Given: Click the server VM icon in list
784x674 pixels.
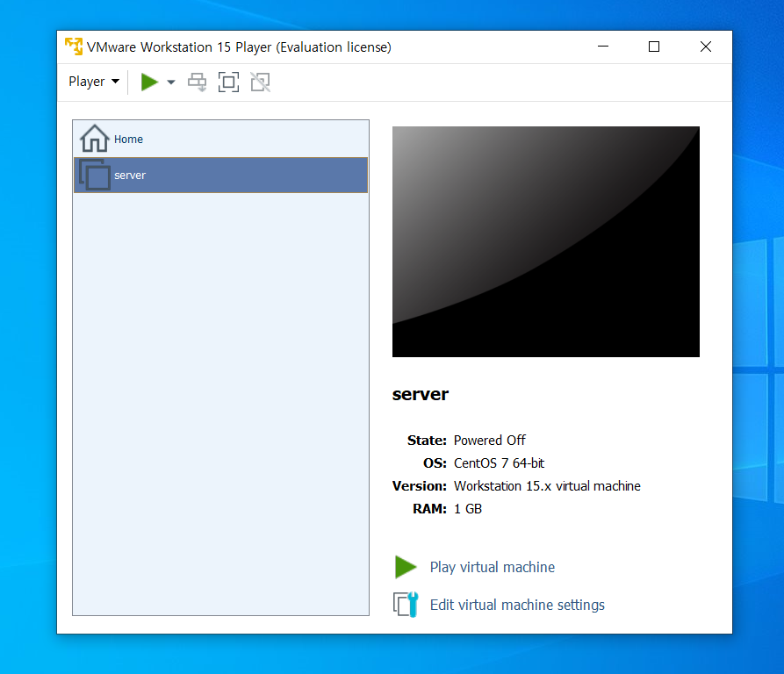Looking at the screenshot, I should coord(95,175).
